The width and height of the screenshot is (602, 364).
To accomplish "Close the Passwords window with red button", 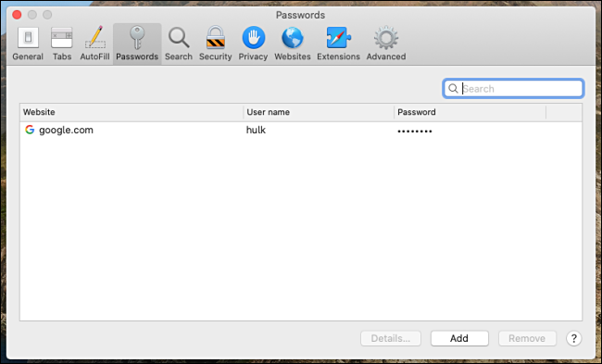I will pos(17,15).
